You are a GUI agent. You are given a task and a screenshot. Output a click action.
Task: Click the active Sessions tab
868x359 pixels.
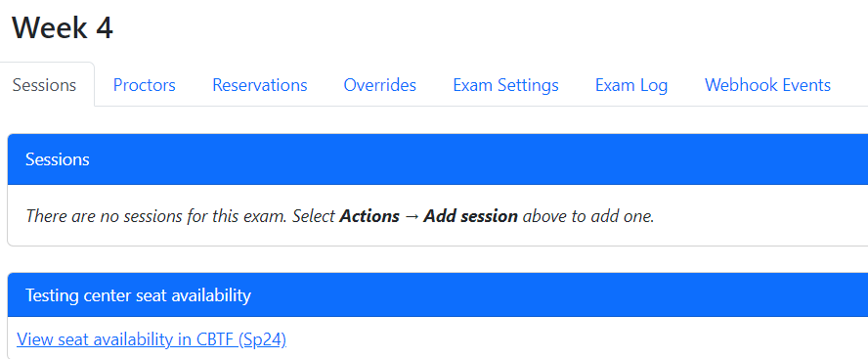44,85
